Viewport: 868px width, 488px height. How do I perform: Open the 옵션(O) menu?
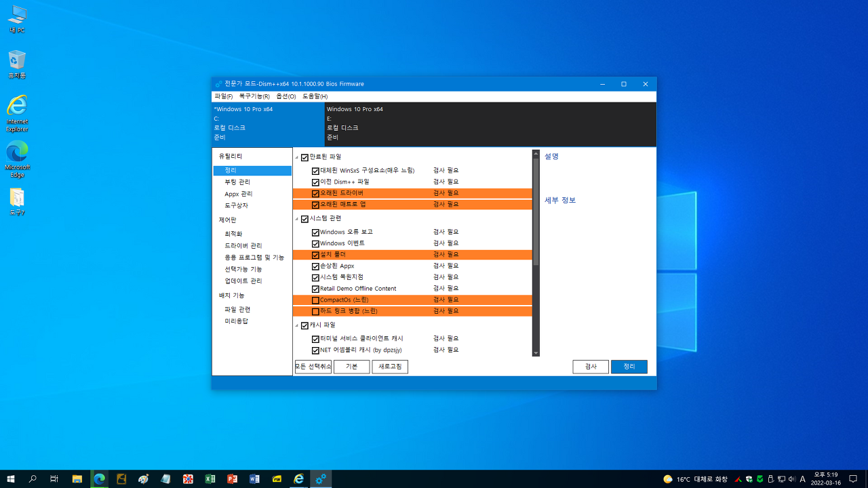(286, 96)
